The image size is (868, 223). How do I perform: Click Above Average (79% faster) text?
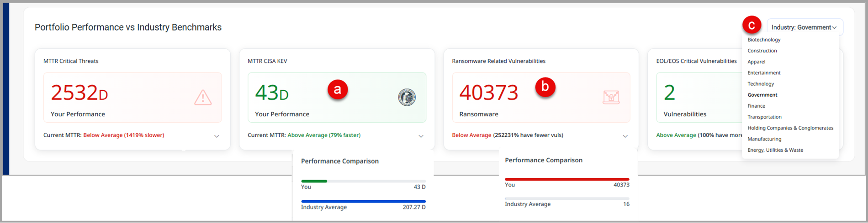click(x=324, y=135)
